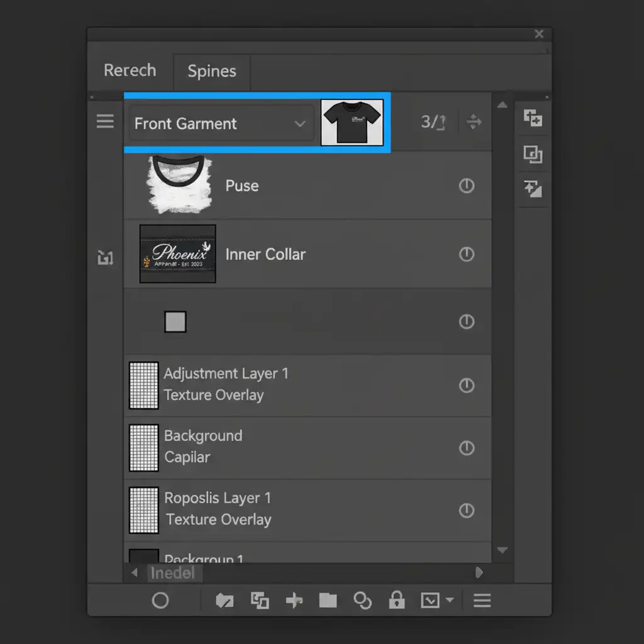Open the hamburger menu at bottom right
This screenshot has width=644, height=644.
482,601
